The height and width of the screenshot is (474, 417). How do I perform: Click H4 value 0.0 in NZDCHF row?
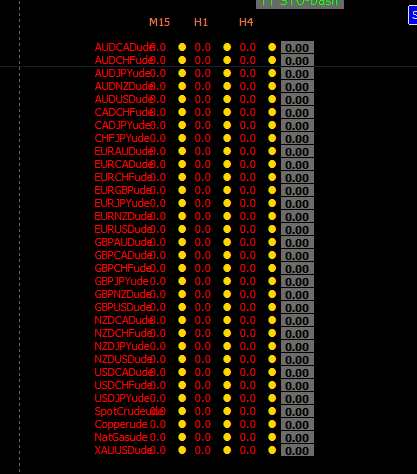click(248, 333)
